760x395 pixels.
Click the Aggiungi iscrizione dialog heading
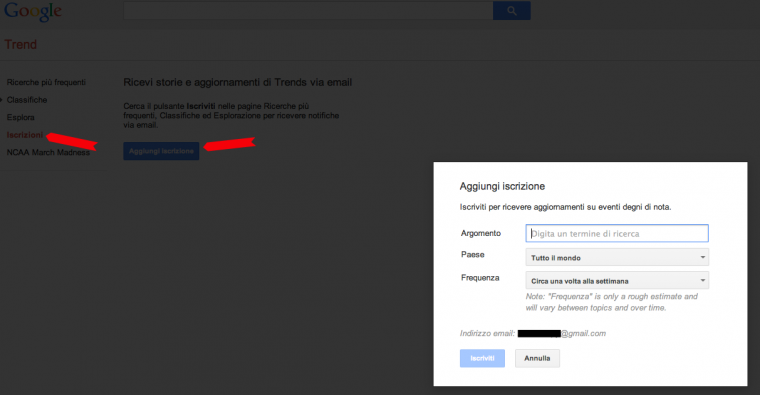tap(502, 187)
